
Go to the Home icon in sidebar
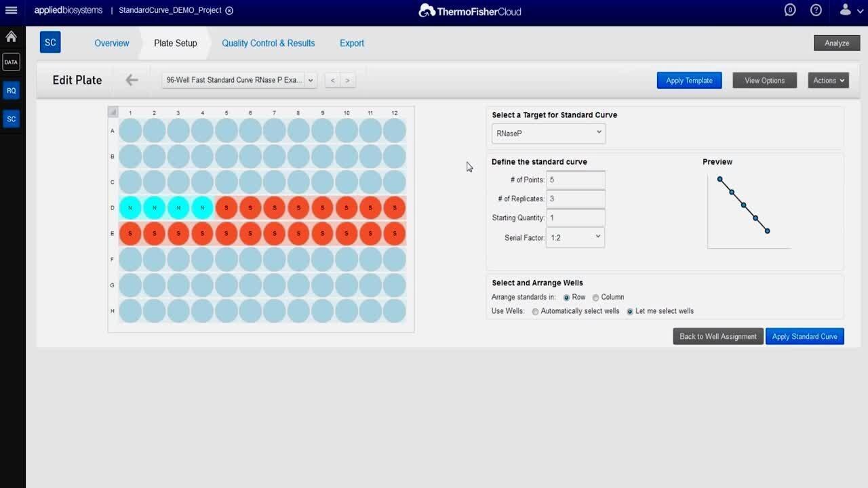pos(11,37)
